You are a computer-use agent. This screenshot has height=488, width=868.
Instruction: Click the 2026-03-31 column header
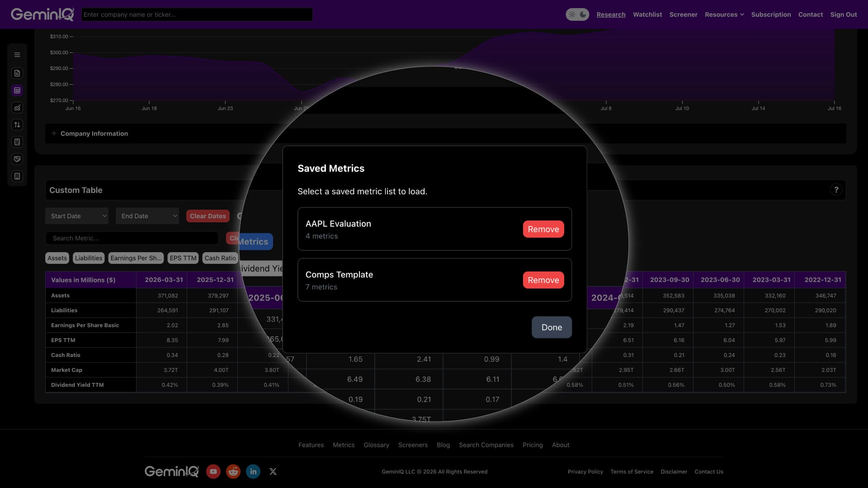click(162, 280)
